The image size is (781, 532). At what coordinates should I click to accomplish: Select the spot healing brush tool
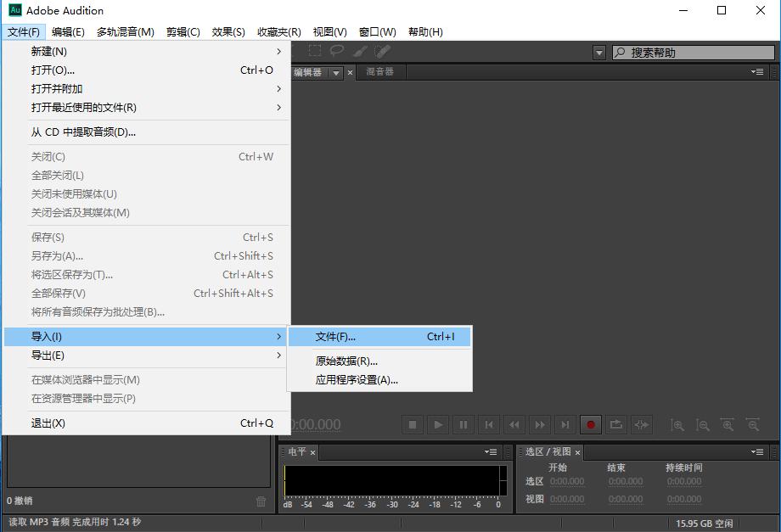[x=382, y=52]
